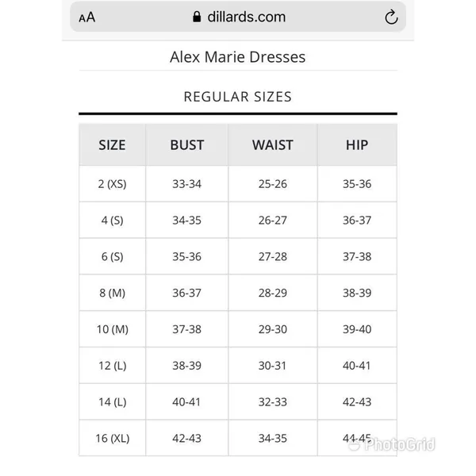
Task: Tap the WAIST column header
Action: click(x=273, y=145)
